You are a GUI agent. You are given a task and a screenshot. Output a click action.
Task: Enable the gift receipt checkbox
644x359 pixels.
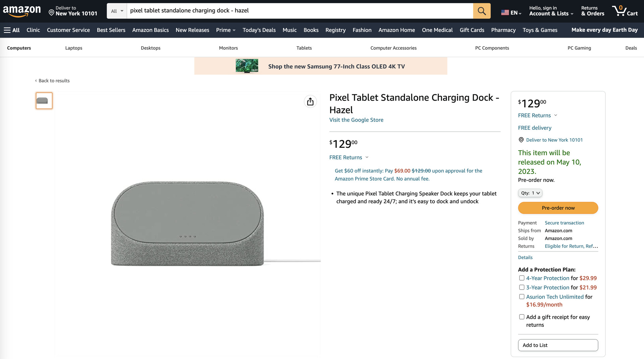tap(522, 317)
